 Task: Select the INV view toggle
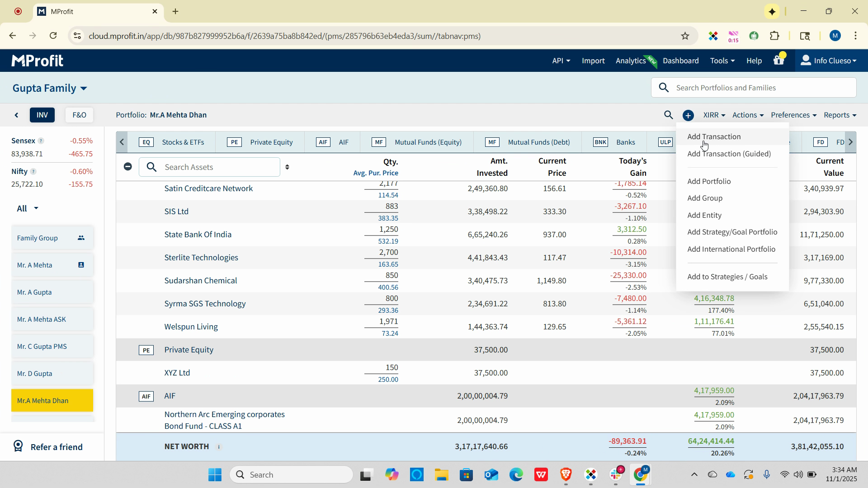coord(42,115)
